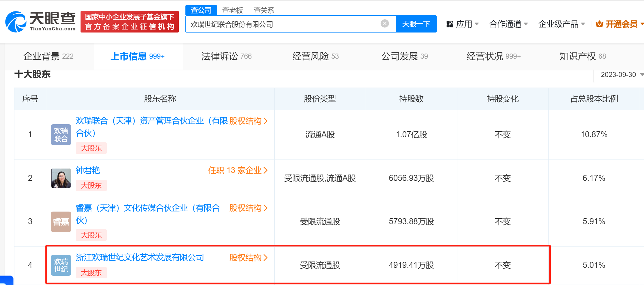Select the 5793.88万股 cell
The width and height of the screenshot is (644, 285).
click(411, 221)
